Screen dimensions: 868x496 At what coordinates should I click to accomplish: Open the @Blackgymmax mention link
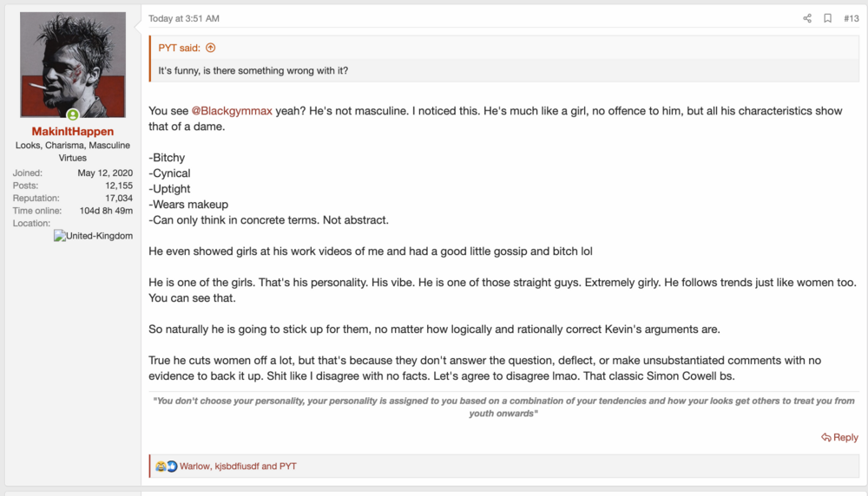click(x=232, y=111)
